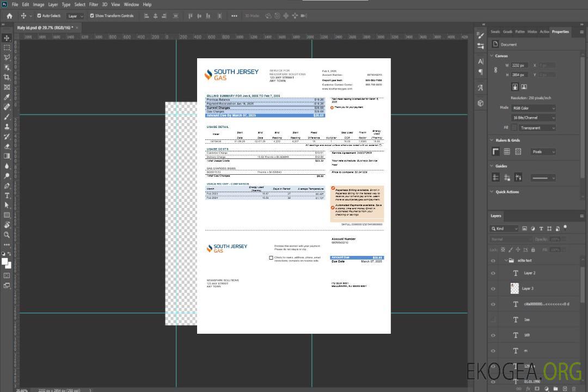Open the Glyphs panel icon
This screenshot has width=588, height=392.
480,88
